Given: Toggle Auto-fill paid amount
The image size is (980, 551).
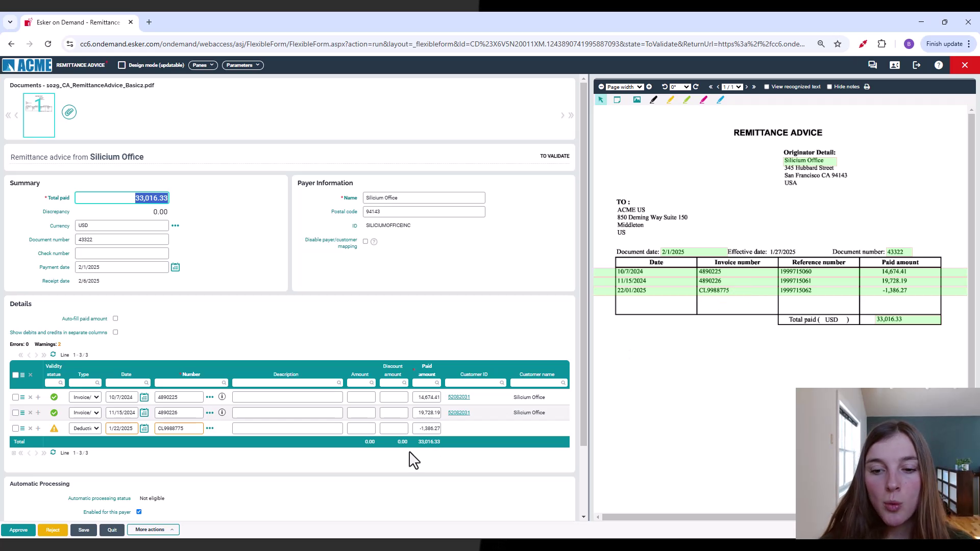Looking at the screenshot, I should click(115, 318).
